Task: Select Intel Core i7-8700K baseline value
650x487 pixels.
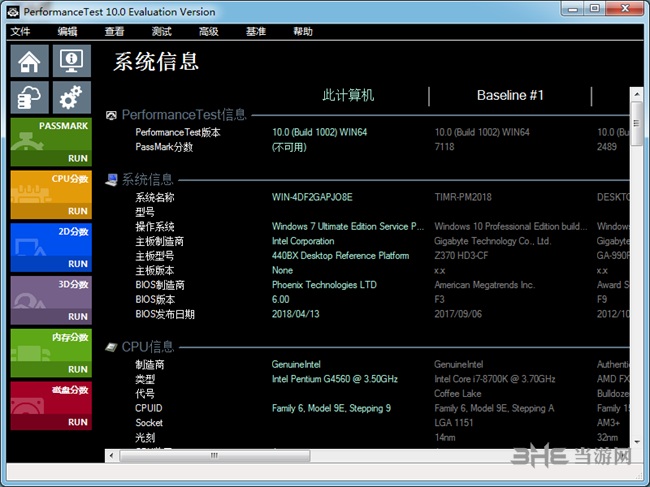Action: pyautogui.click(x=495, y=379)
